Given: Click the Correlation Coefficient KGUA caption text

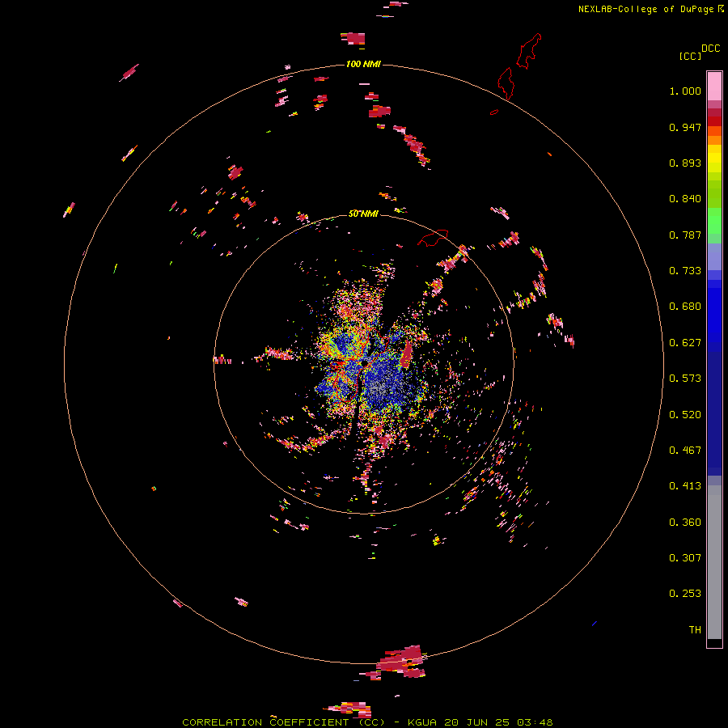Looking at the screenshot, I should (367, 722).
